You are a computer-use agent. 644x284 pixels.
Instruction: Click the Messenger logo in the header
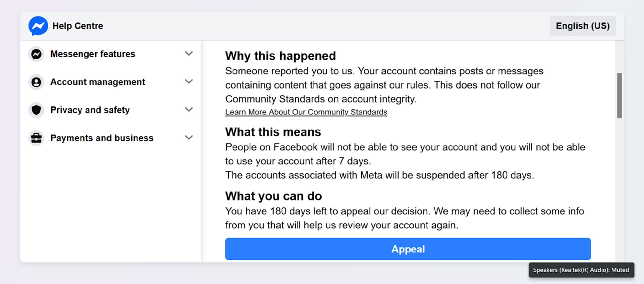38,26
